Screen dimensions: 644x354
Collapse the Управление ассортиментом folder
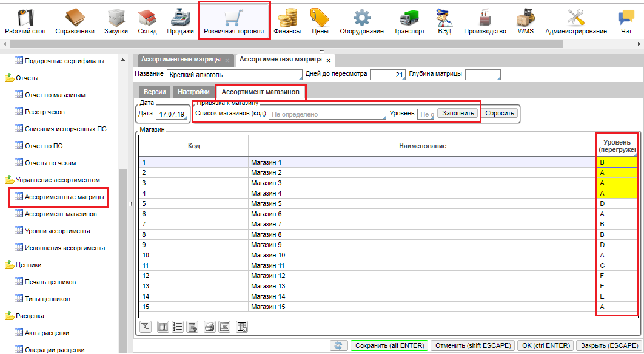click(x=10, y=180)
